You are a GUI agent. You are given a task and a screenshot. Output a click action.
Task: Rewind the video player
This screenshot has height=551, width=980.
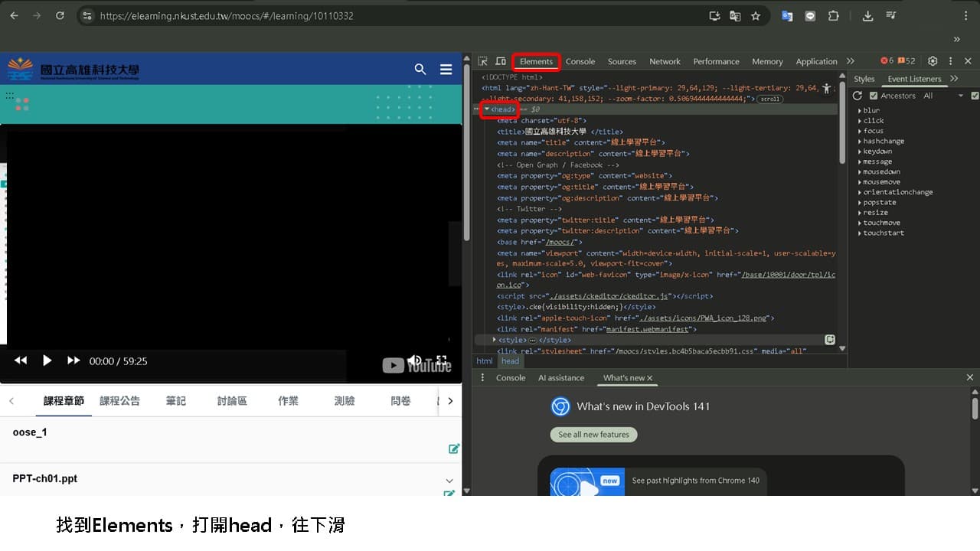point(21,360)
